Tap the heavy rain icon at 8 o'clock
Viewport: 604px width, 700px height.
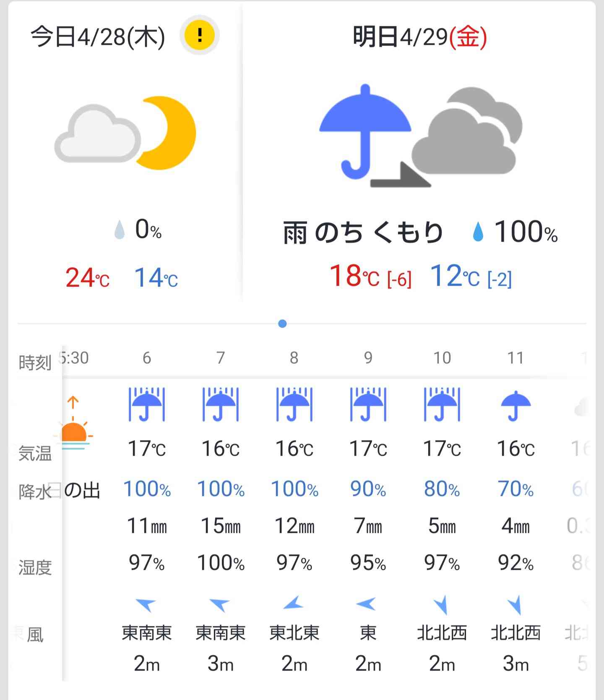click(294, 405)
